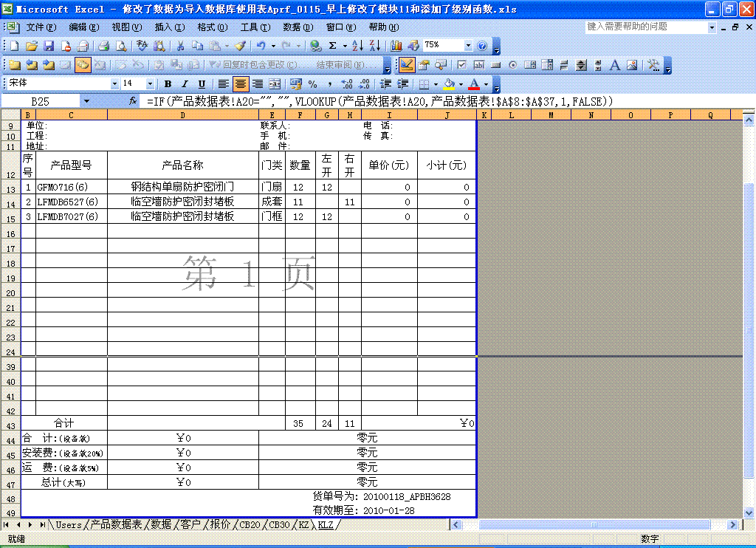Image resolution: width=756 pixels, height=548 pixels.
Task: Select the option button control tool
Action: (512, 65)
